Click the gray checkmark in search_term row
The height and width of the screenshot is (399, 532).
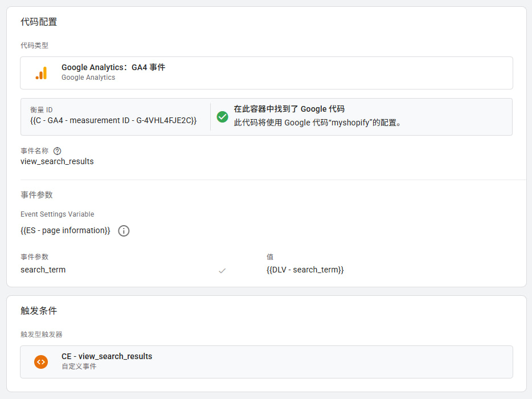point(222,270)
